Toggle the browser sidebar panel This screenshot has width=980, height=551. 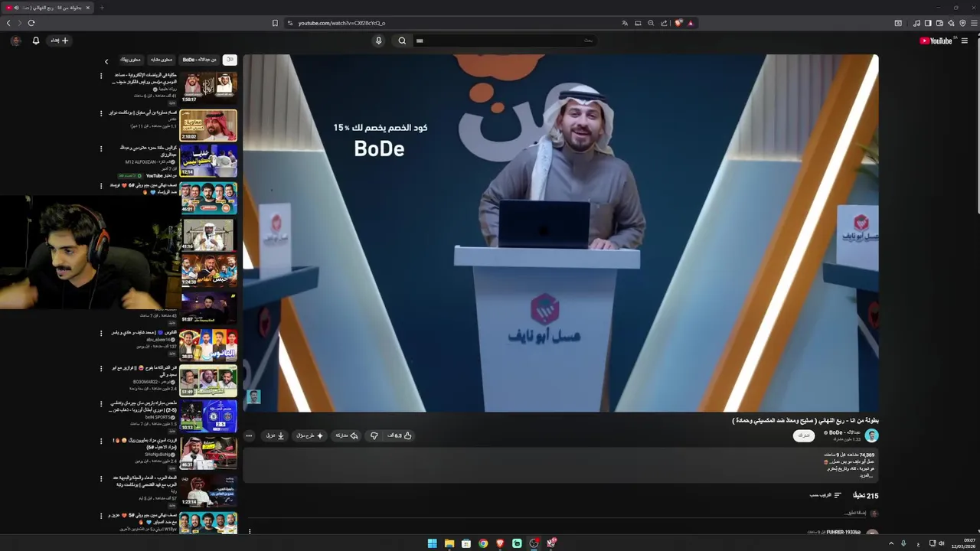point(928,23)
